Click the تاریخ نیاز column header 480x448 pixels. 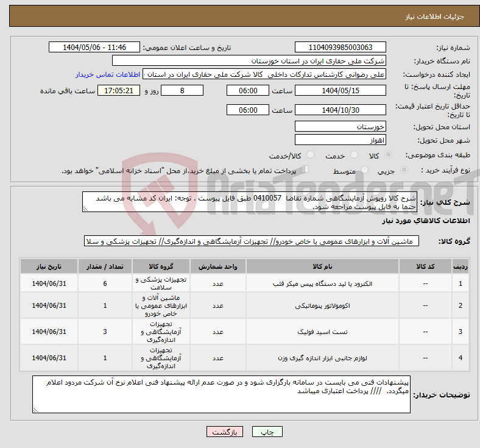pyautogui.click(x=49, y=266)
